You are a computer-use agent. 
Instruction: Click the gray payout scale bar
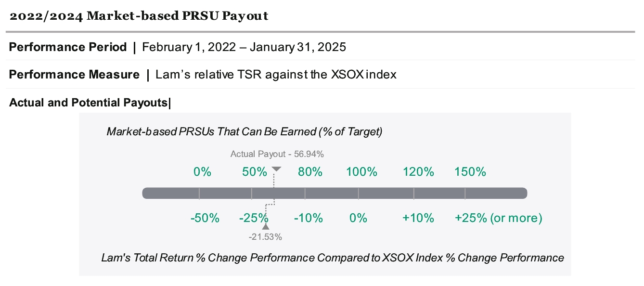coord(335,193)
